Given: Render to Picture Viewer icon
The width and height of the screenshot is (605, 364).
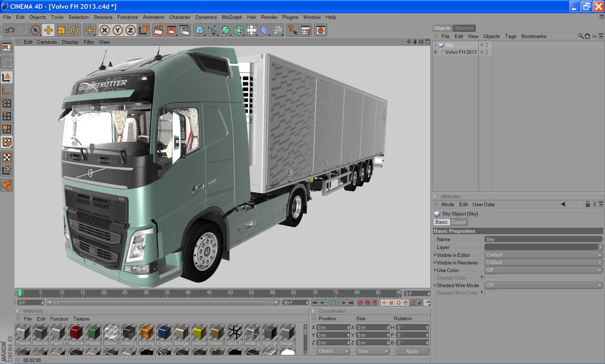Looking at the screenshot, I should click(172, 30).
